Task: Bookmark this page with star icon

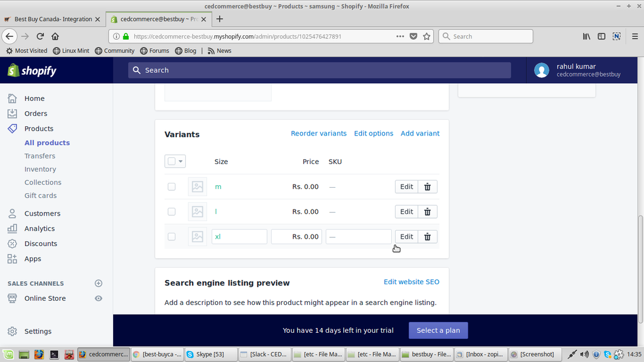Action: [x=426, y=36]
